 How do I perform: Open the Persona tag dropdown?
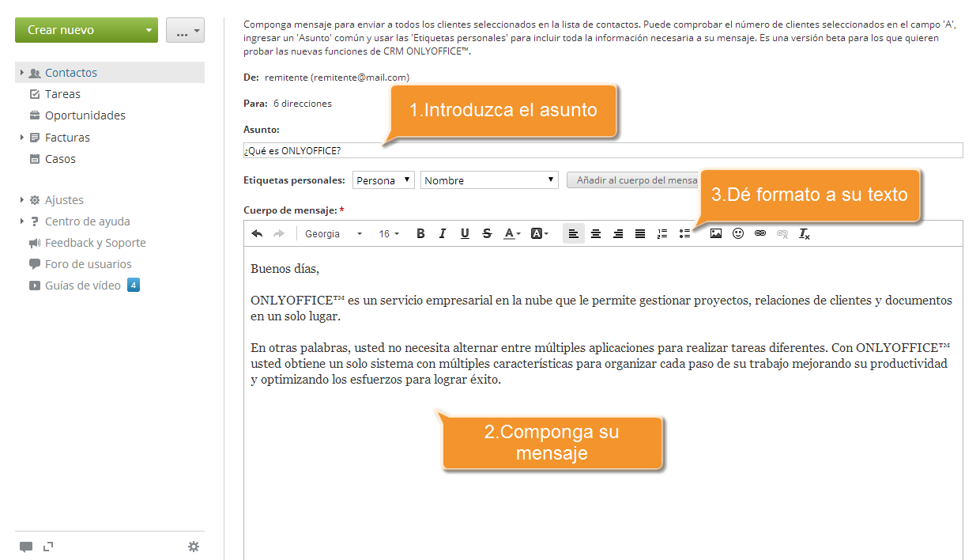[383, 180]
